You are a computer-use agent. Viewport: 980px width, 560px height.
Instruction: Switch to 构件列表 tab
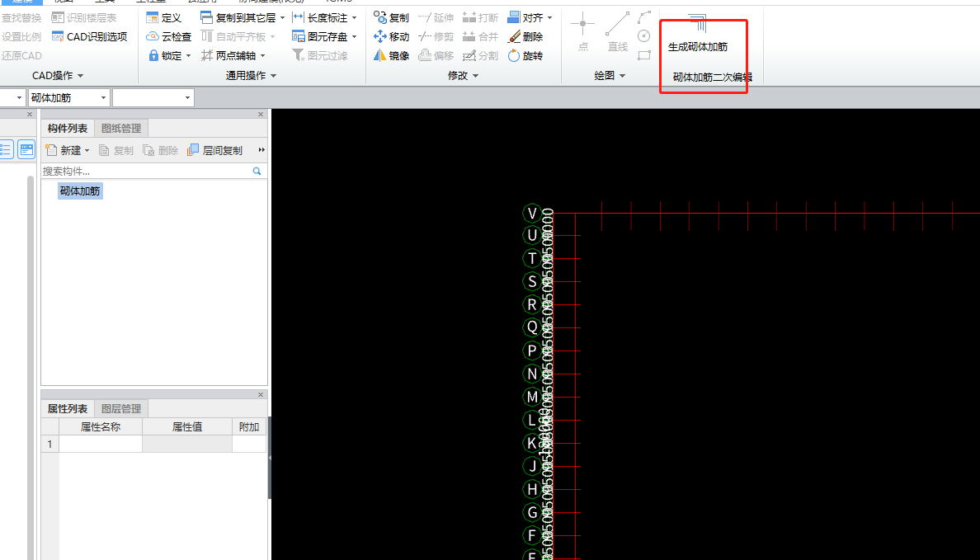(x=68, y=128)
